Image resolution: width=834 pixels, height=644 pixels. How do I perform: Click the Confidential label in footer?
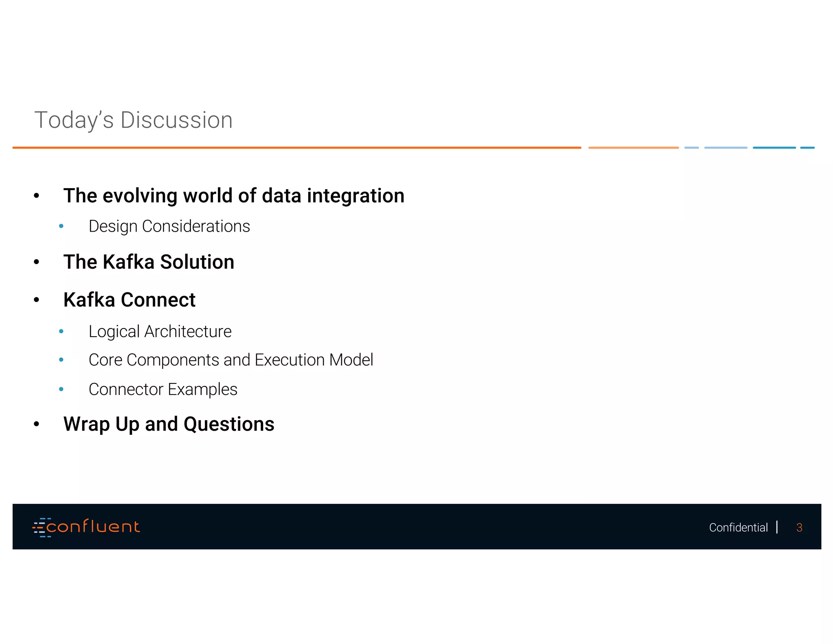tap(738, 528)
